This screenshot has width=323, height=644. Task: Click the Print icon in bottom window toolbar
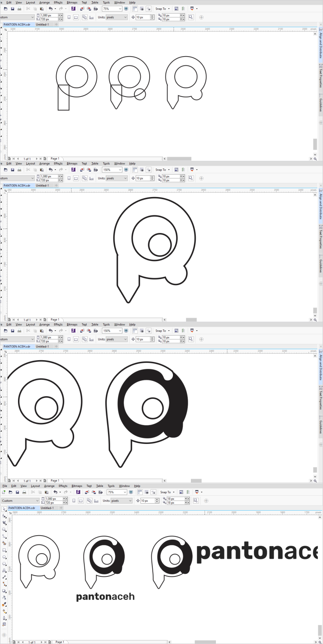(x=24, y=492)
